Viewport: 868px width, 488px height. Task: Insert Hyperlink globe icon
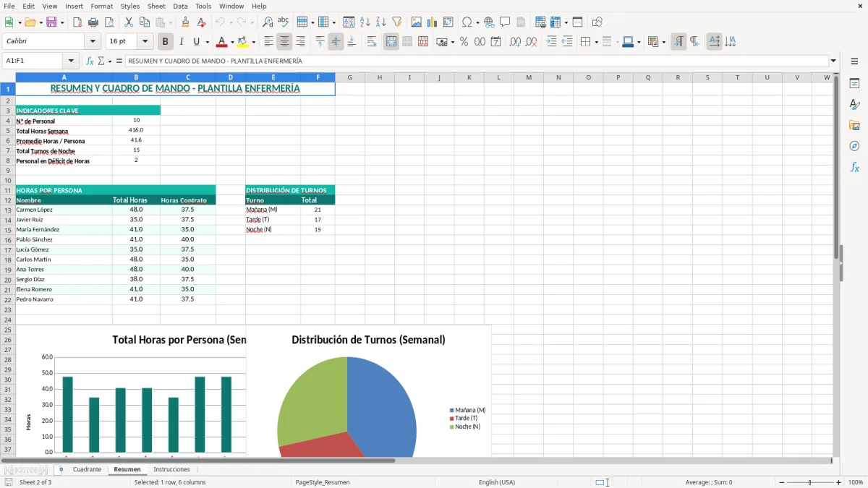click(490, 22)
